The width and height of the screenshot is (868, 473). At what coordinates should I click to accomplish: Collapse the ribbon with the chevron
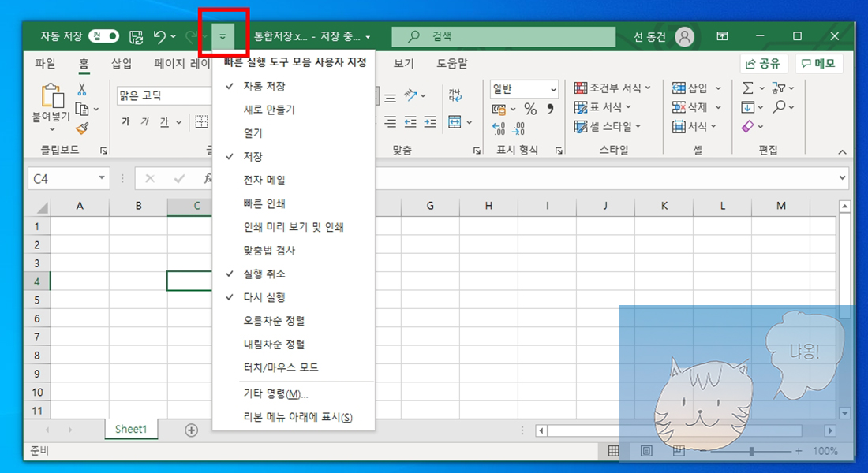tap(842, 151)
